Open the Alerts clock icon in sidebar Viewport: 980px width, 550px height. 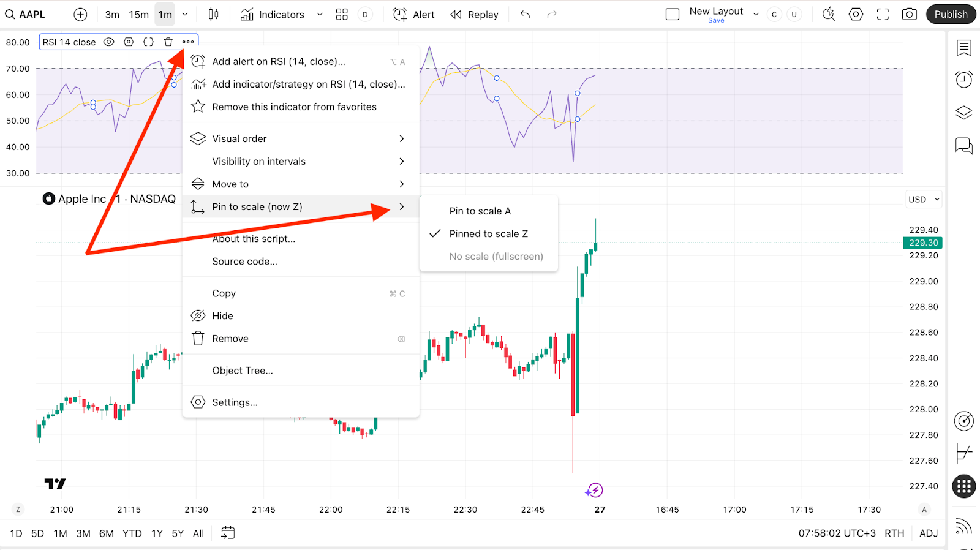(x=964, y=80)
